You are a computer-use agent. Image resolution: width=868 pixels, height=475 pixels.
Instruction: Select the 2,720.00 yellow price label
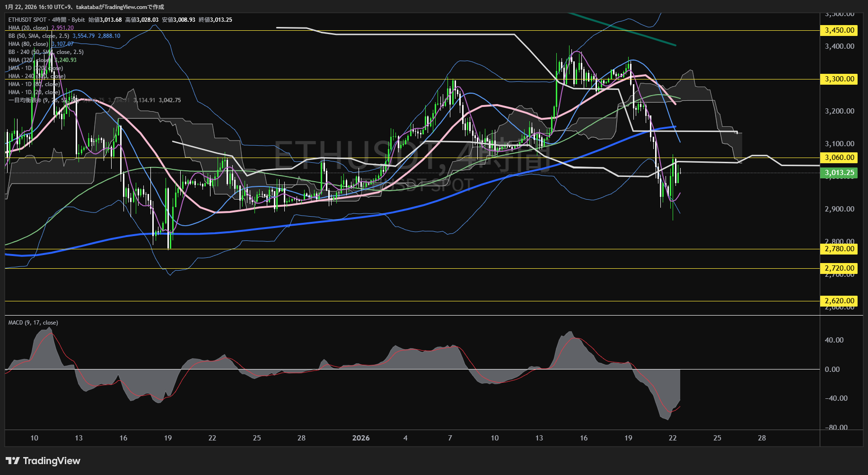click(840, 268)
